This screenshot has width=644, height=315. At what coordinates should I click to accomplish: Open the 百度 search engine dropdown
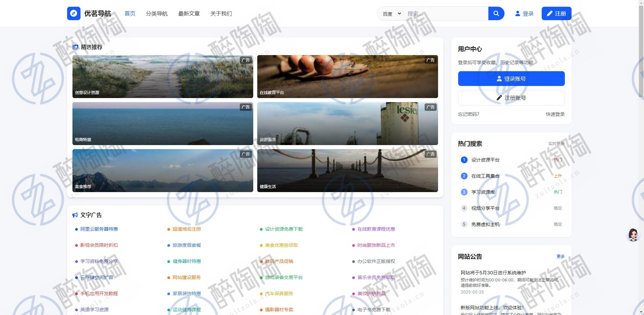[391, 14]
